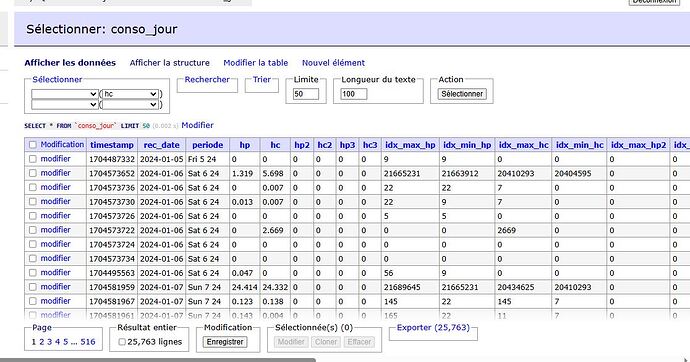Click modifier link for timestamp 1704495563

tap(55, 273)
